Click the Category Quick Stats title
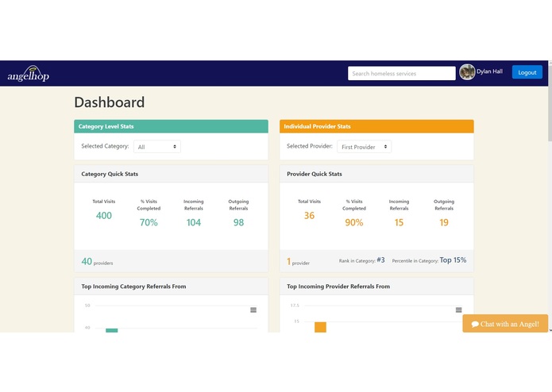 [110, 174]
